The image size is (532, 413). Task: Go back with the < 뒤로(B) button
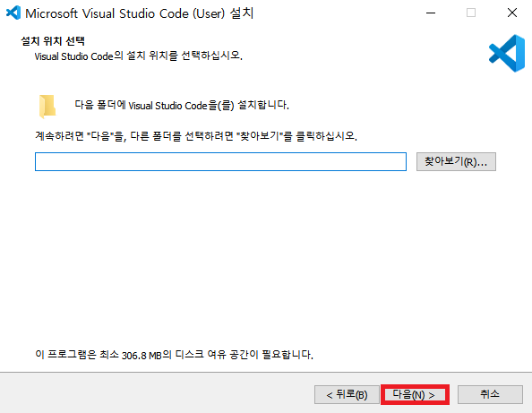coord(347,394)
